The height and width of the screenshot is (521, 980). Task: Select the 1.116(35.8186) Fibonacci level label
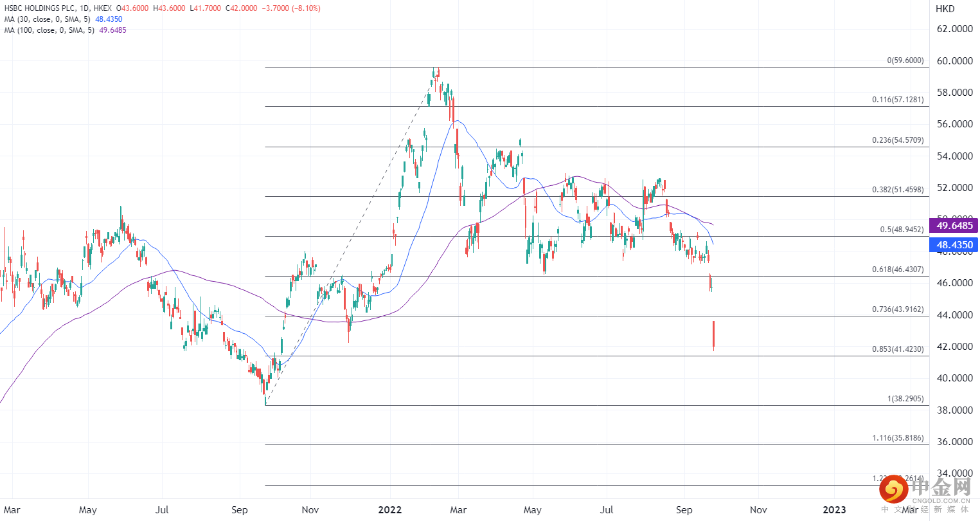[x=898, y=438]
